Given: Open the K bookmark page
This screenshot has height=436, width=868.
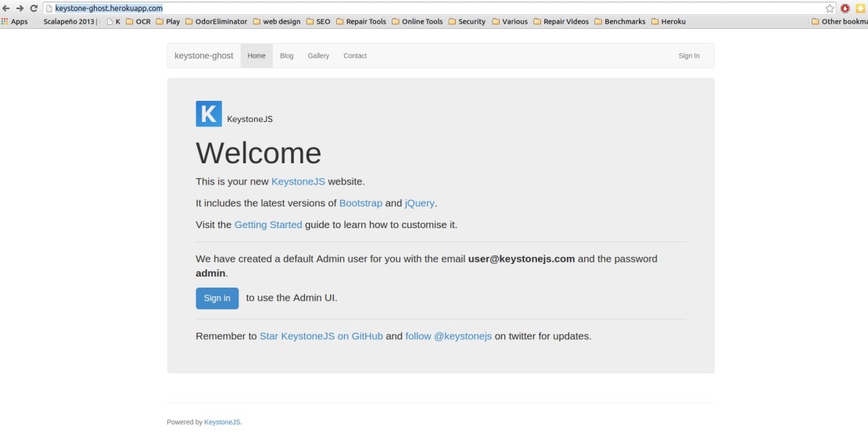Looking at the screenshot, I should 113,22.
